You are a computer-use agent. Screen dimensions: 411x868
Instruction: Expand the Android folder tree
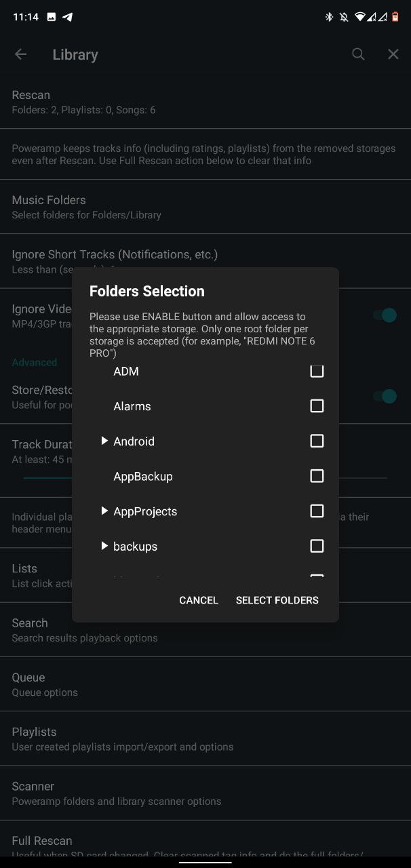(104, 441)
